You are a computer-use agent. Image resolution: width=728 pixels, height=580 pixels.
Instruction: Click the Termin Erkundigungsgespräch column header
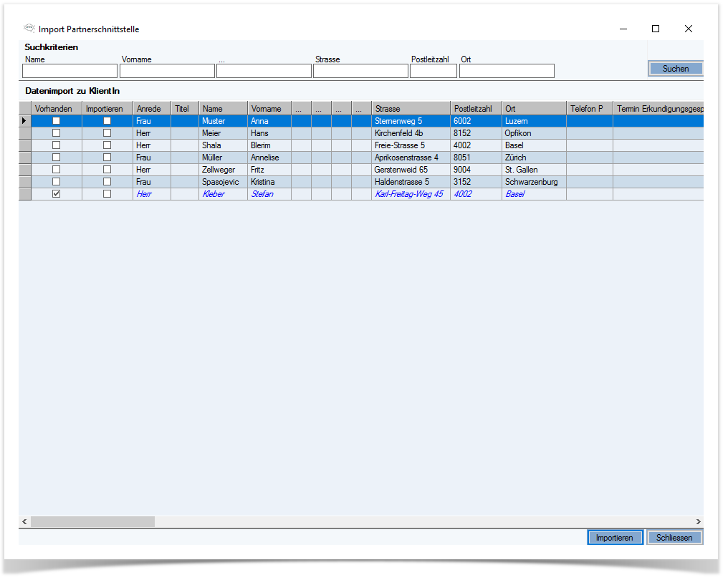pos(658,109)
